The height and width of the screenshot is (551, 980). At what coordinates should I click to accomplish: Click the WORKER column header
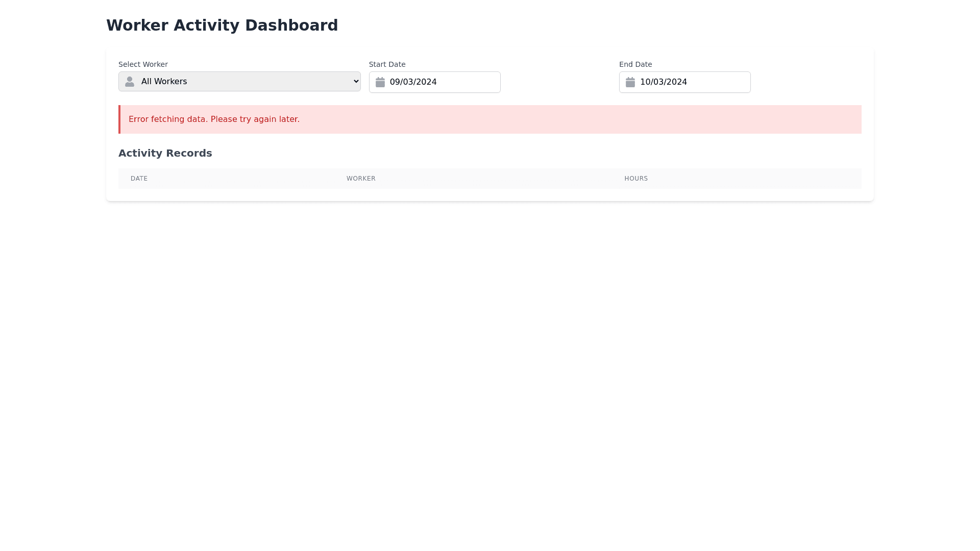click(361, 178)
